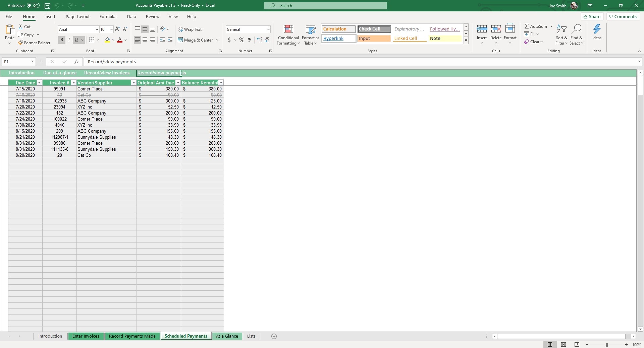This screenshot has width=644, height=348.
Task: Apply comma style number format
Action: point(249,40)
